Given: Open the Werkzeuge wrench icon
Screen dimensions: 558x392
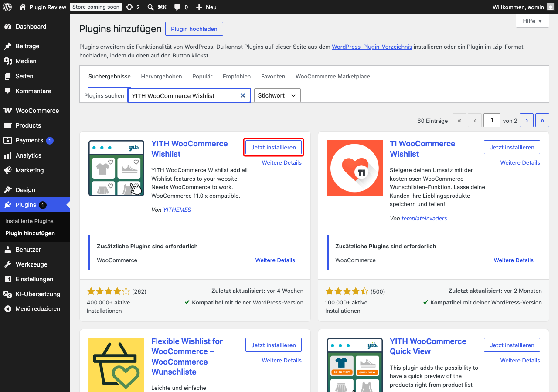Looking at the screenshot, I should click(x=8, y=264).
